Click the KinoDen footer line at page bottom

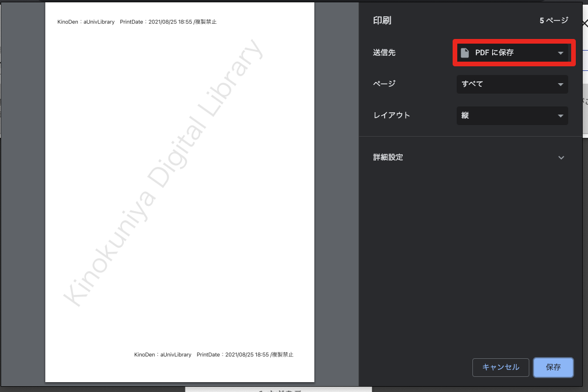pyautogui.click(x=213, y=354)
